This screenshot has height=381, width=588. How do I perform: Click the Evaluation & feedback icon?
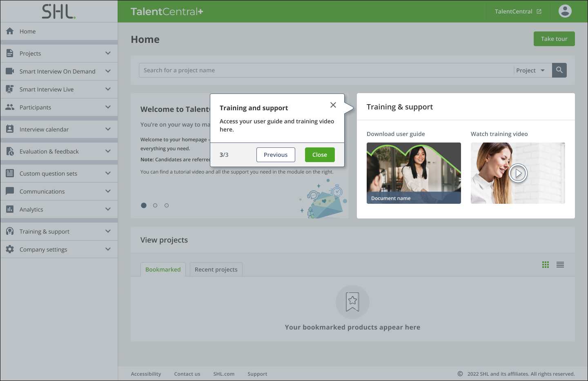10,151
